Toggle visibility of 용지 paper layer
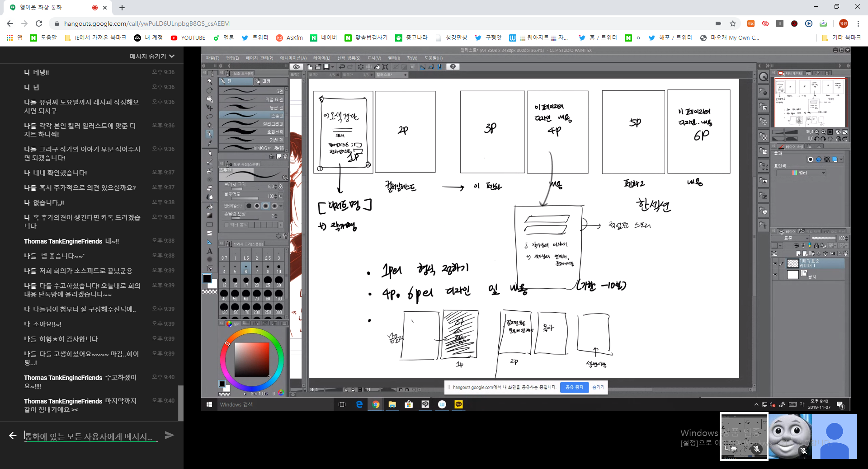 pyautogui.click(x=775, y=274)
